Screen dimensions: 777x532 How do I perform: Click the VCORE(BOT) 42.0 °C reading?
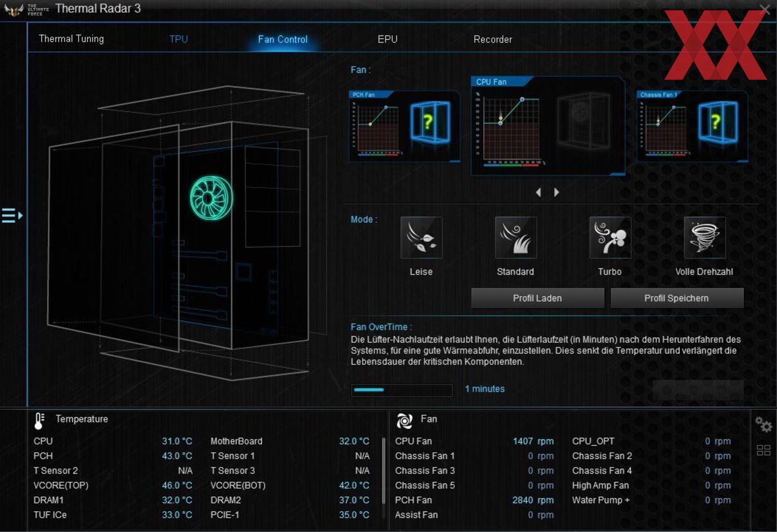(354, 486)
